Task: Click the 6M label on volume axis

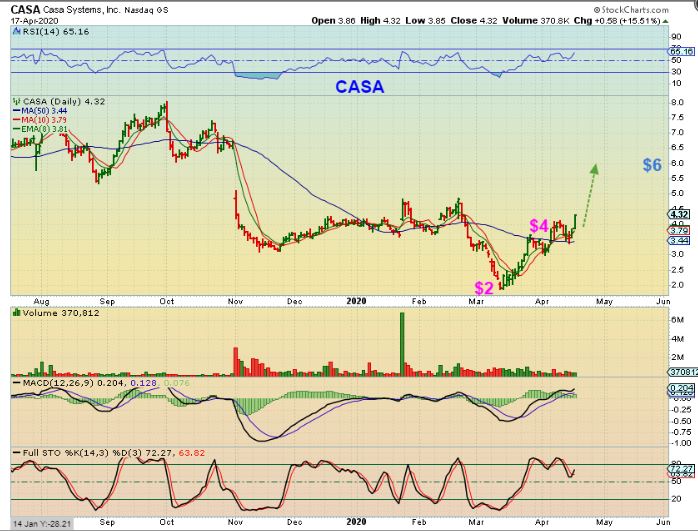Action: [677, 320]
